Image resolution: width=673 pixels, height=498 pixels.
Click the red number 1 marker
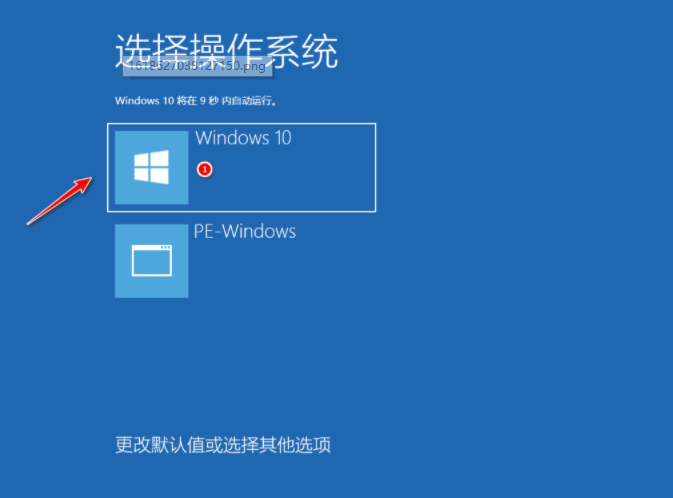pos(205,170)
